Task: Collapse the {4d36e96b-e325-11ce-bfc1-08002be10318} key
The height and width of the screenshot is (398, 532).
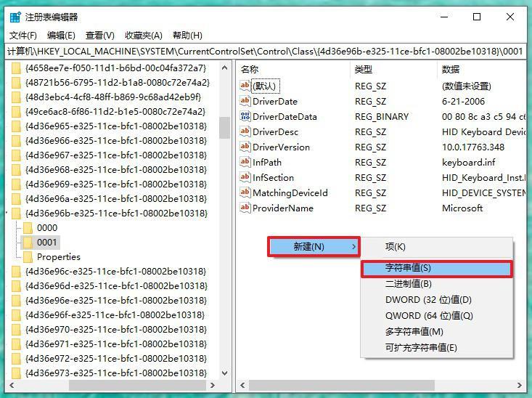Action: click(x=7, y=214)
